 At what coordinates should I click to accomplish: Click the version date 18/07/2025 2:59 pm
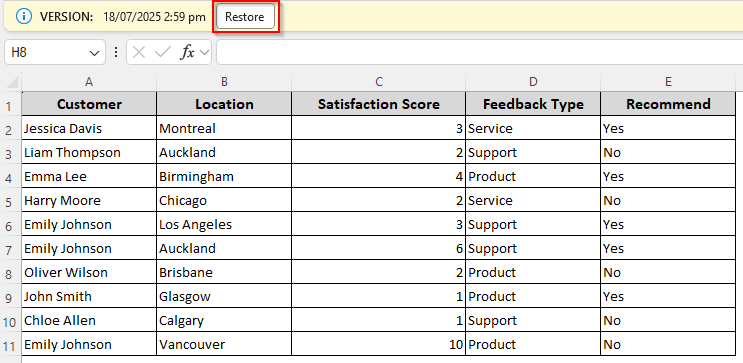point(154,17)
